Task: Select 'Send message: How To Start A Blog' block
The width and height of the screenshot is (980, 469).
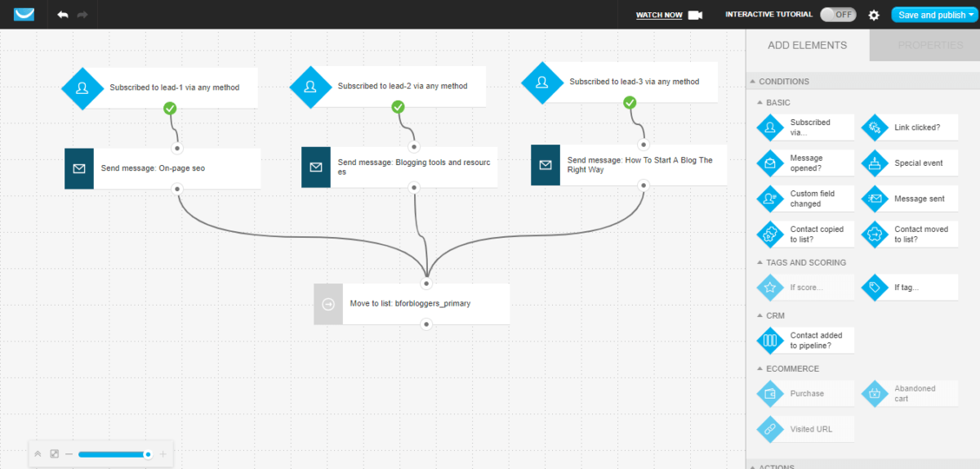Action: tap(629, 165)
